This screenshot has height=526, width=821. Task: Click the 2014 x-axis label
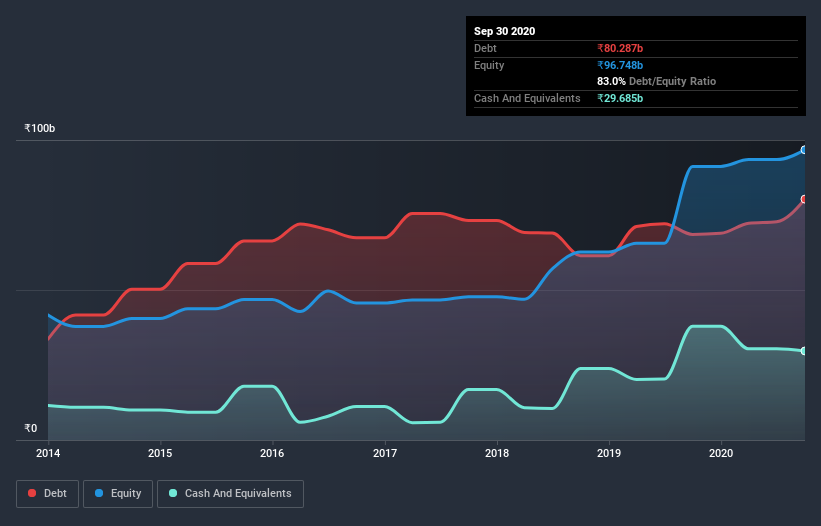click(x=48, y=453)
